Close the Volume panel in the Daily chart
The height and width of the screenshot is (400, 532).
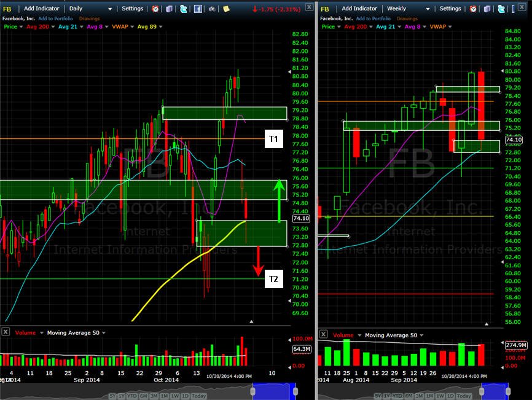[6, 332]
